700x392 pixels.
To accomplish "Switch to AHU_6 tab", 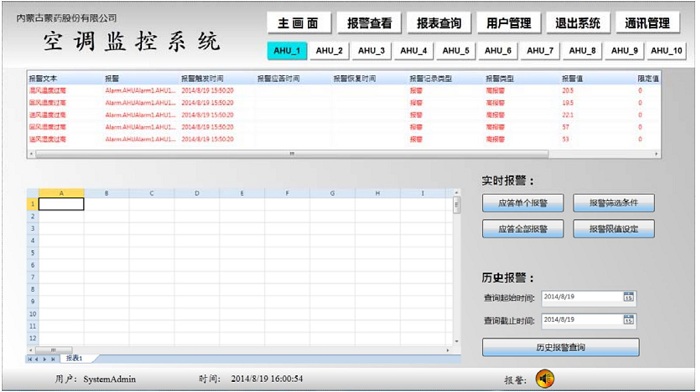I will [498, 51].
